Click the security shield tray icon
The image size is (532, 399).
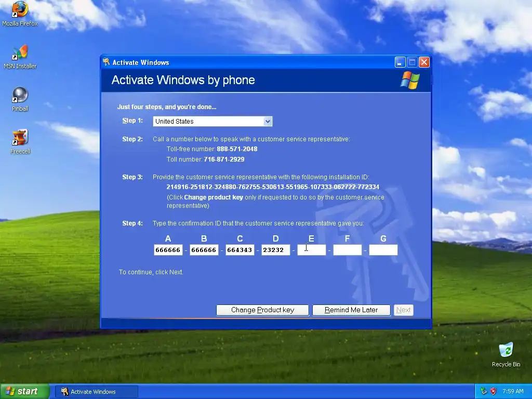(494, 391)
